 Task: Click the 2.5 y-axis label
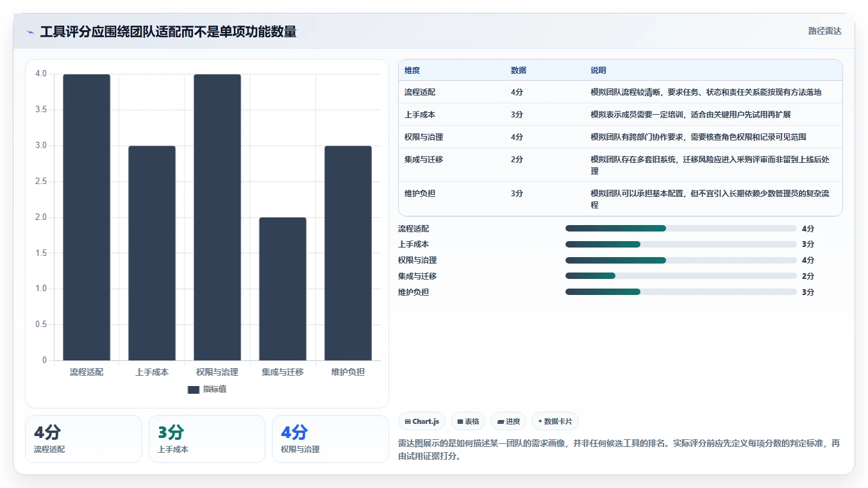tap(41, 181)
